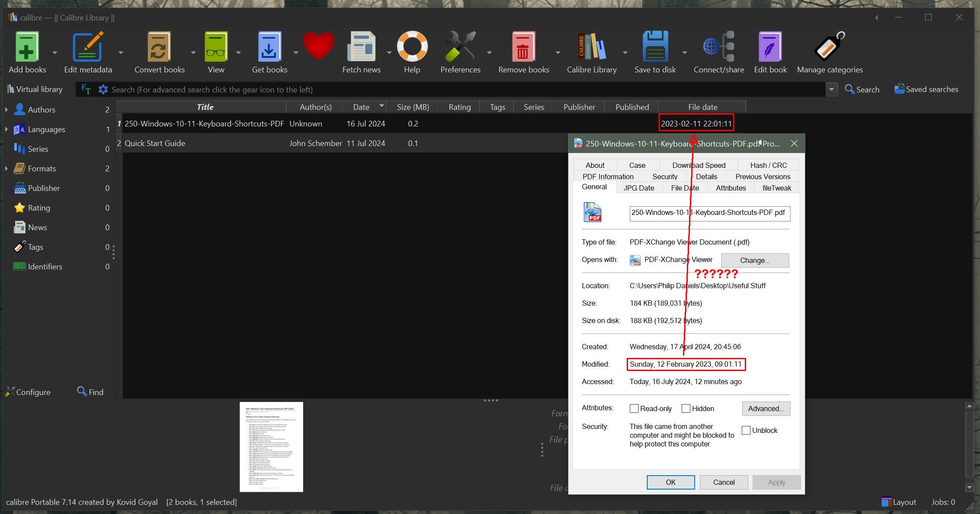The width and height of the screenshot is (980, 514).
Task: Open calibre Preferences
Action: coord(460,47)
